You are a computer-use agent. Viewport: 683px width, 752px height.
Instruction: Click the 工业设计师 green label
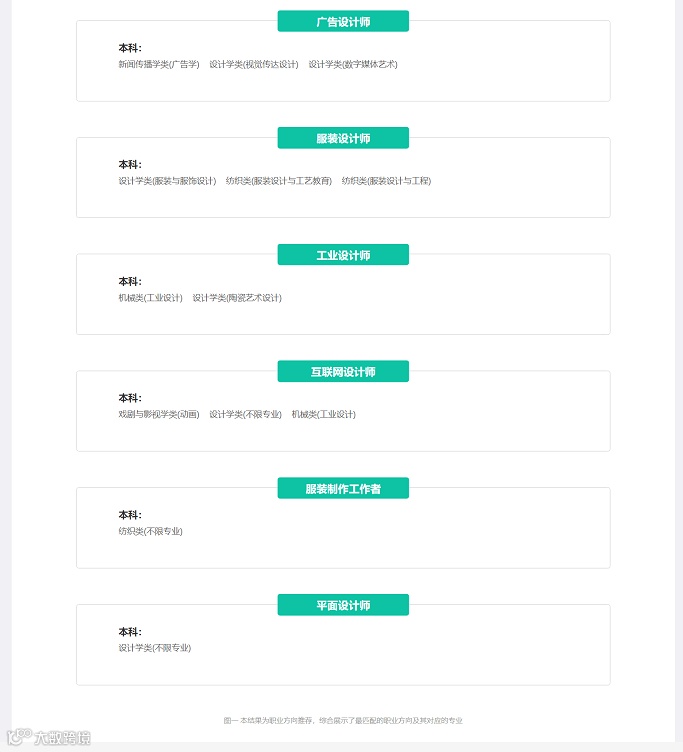point(343,255)
